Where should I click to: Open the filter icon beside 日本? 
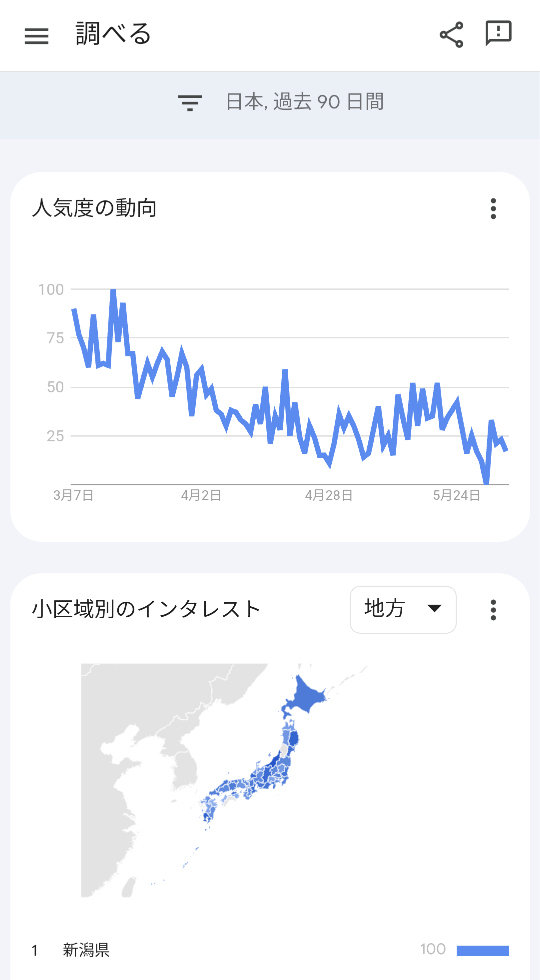pos(190,102)
